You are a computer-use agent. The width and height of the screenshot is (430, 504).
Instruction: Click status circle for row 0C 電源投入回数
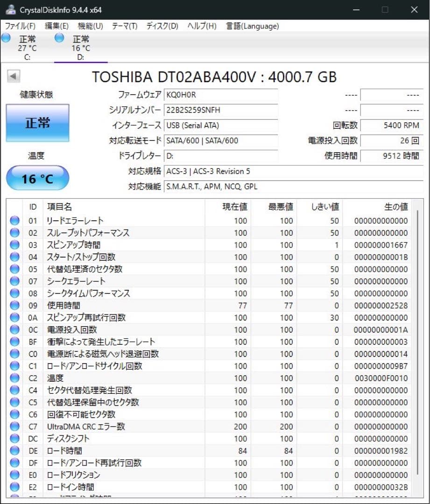point(15,329)
